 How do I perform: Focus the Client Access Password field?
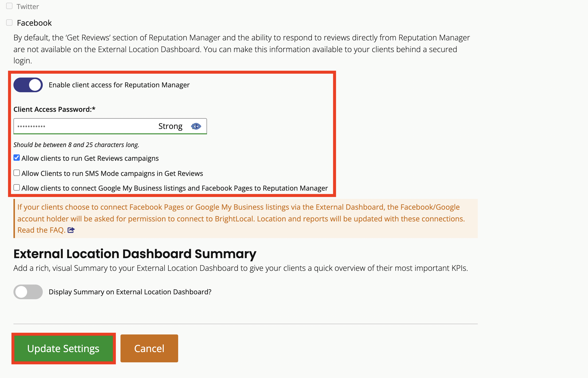83,126
